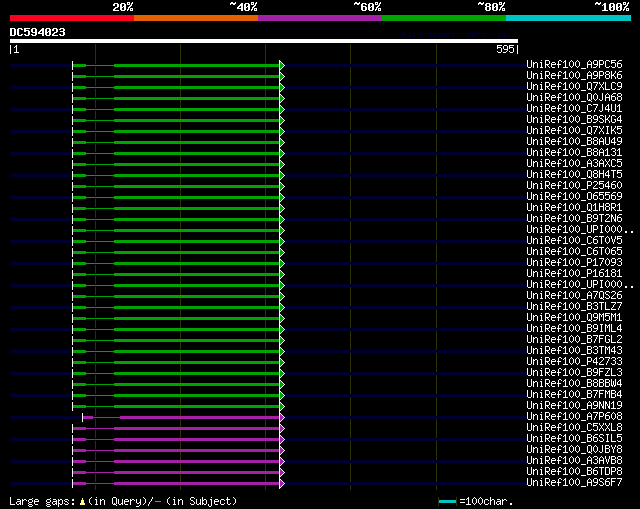Click the query end position 595
This screenshot has width=640, height=509.
[x=505, y=49]
